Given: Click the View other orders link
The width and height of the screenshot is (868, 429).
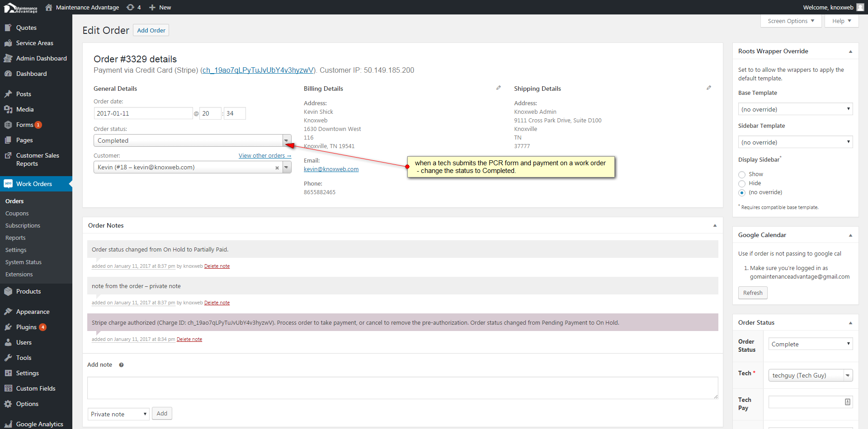Looking at the screenshot, I should pyautogui.click(x=264, y=156).
